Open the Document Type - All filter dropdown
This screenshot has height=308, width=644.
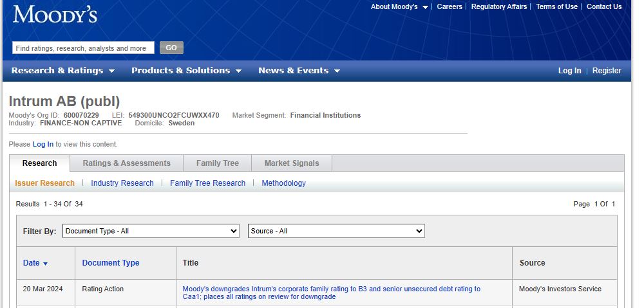(151, 231)
